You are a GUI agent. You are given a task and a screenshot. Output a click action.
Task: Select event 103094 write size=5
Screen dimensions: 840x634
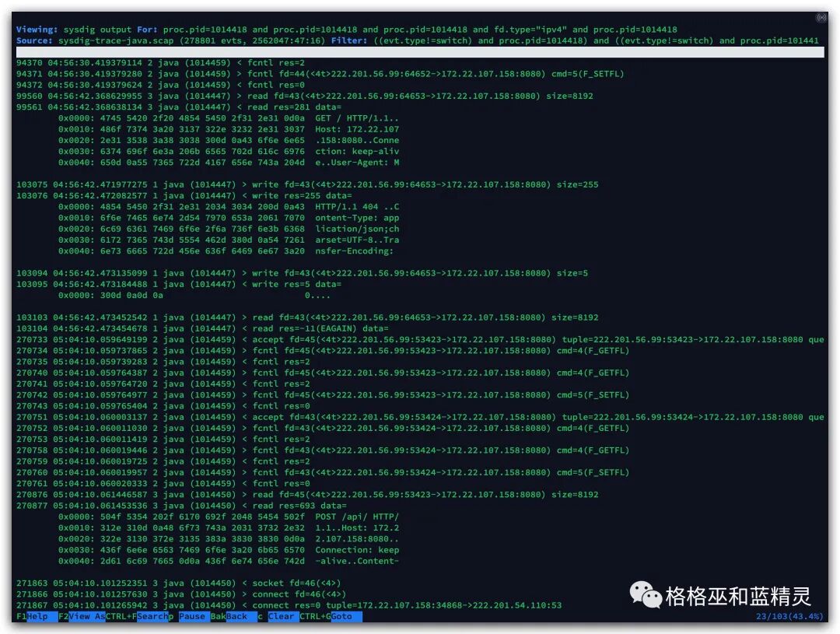coord(302,273)
